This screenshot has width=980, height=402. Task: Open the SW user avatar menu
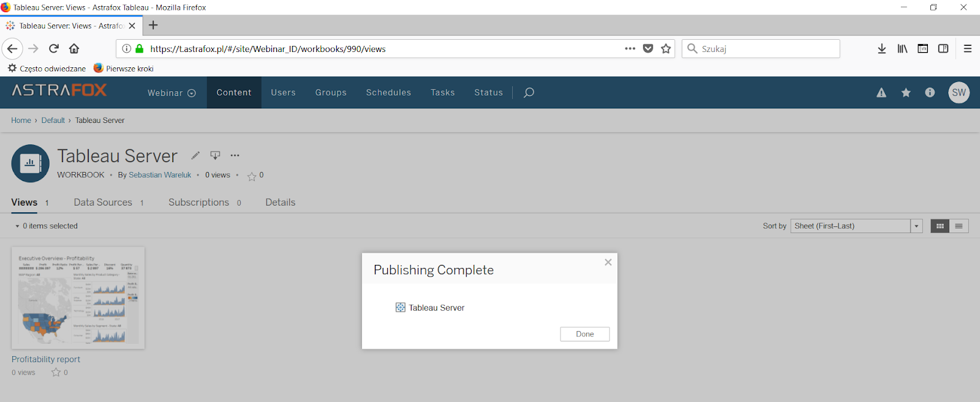[959, 93]
